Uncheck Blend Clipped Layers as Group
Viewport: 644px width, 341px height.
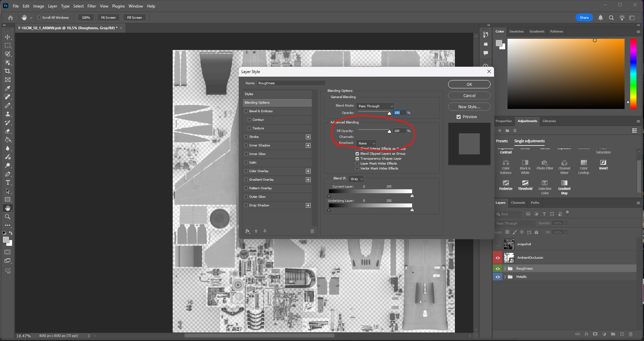[357, 154]
